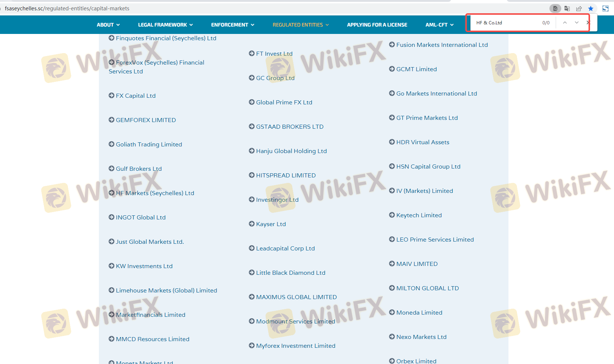
Task: Go to previous find result arrow
Action: pos(565,23)
